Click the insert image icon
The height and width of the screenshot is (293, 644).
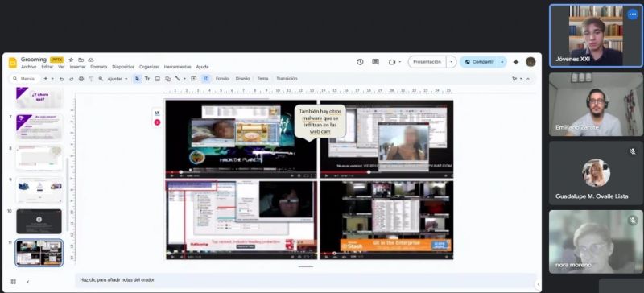[157, 79]
